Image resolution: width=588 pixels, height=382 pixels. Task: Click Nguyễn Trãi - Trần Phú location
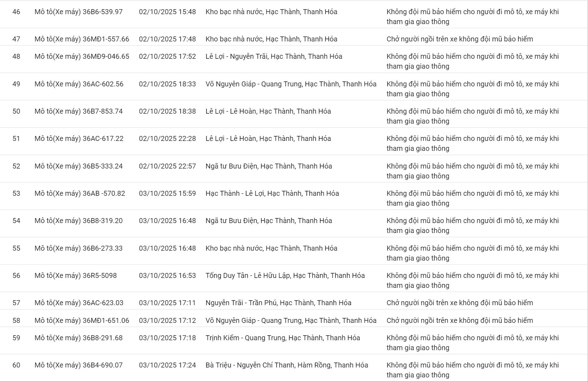point(278,303)
